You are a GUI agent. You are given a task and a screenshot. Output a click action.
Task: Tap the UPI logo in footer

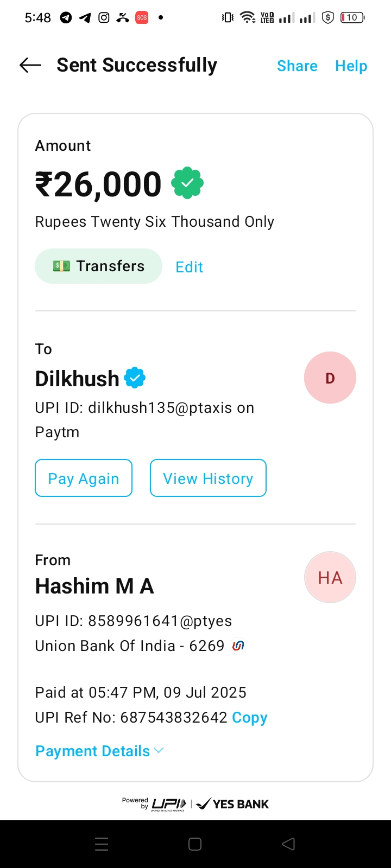169,804
